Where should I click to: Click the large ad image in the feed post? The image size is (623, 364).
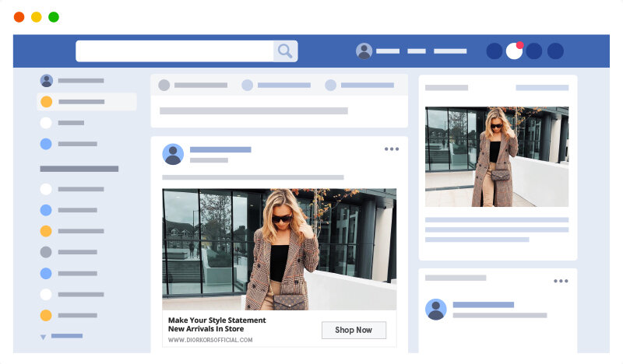pos(279,249)
